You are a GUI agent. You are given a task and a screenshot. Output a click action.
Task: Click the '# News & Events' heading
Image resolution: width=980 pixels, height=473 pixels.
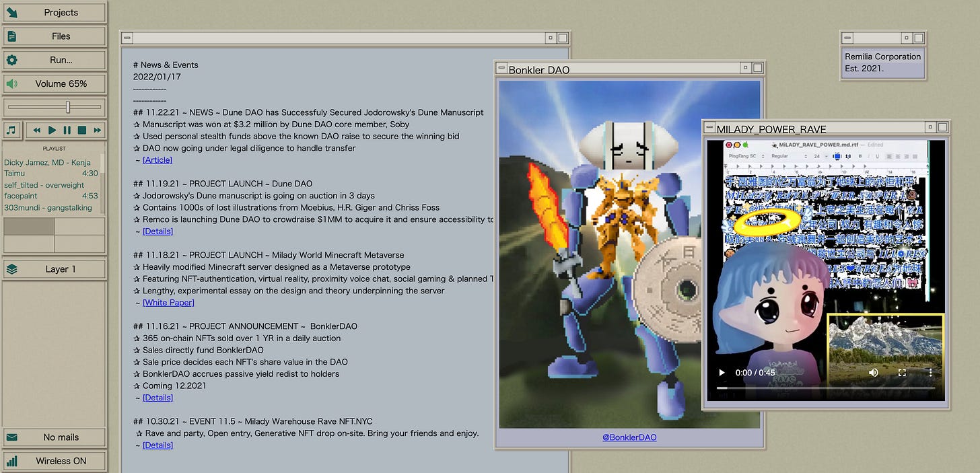(166, 65)
